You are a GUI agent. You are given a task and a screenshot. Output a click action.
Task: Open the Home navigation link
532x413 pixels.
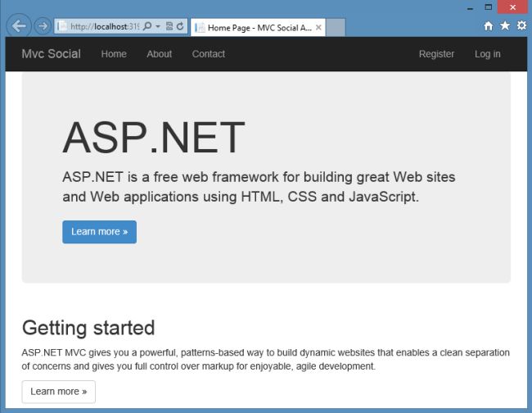(114, 54)
